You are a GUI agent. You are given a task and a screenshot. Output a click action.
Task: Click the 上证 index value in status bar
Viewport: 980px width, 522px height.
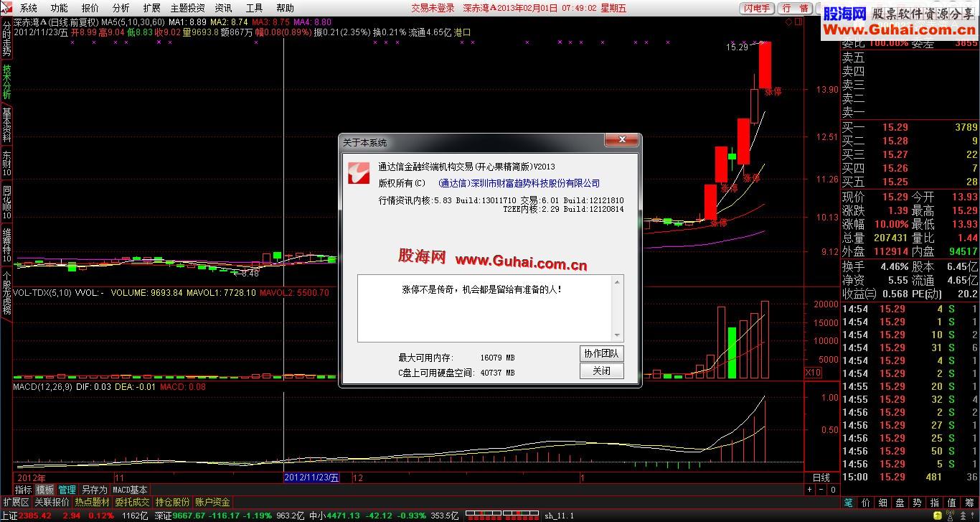[34, 516]
